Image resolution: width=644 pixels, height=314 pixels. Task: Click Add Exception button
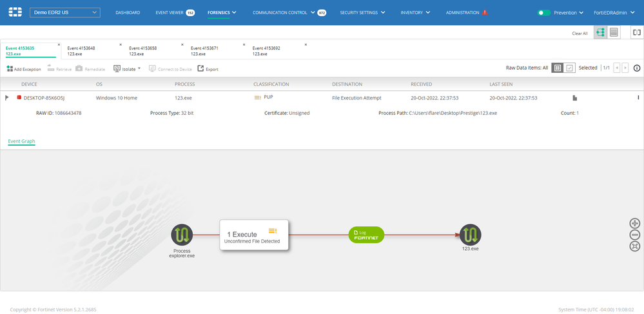[24, 69]
